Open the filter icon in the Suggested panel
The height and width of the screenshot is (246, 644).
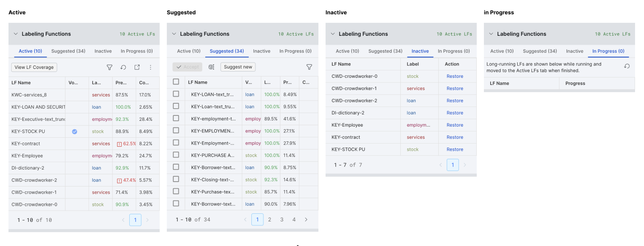[x=309, y=67]
